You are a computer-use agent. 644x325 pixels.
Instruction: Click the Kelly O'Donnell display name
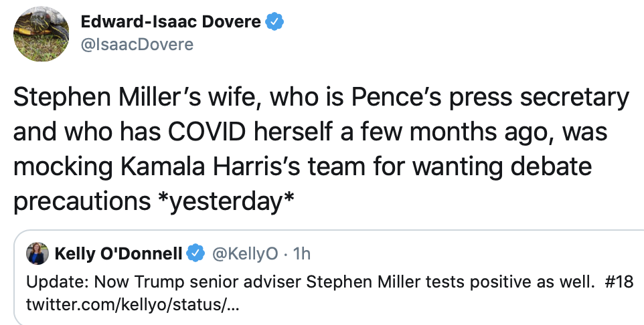tap(118, 253)
